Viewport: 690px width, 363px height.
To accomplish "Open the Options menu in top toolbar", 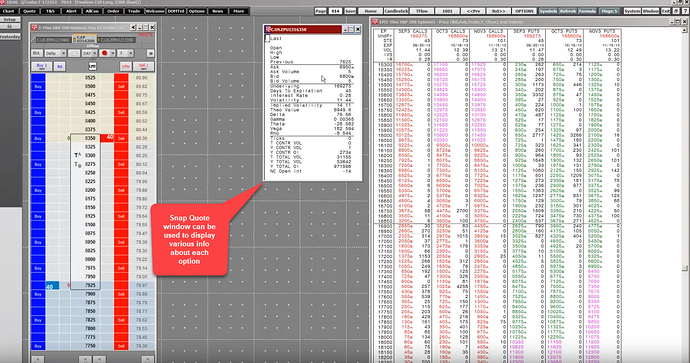I will pyautogui.click(x=197, y=11).
